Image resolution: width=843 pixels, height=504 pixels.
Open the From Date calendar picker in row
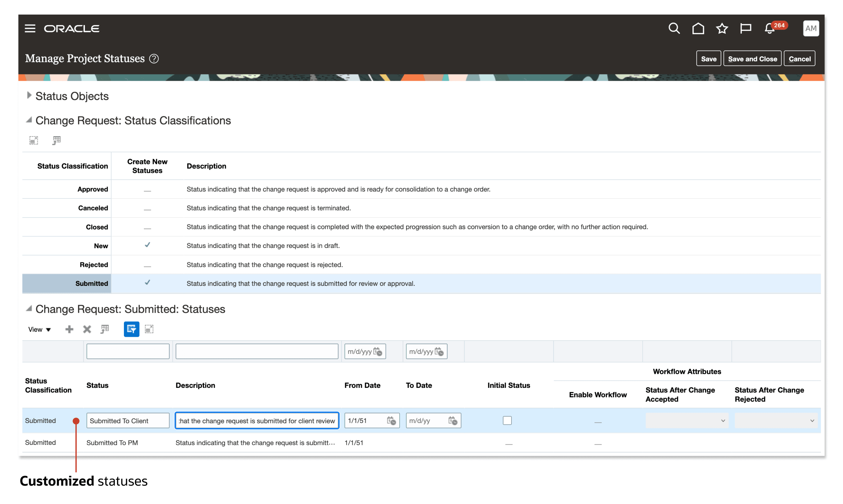391,420
